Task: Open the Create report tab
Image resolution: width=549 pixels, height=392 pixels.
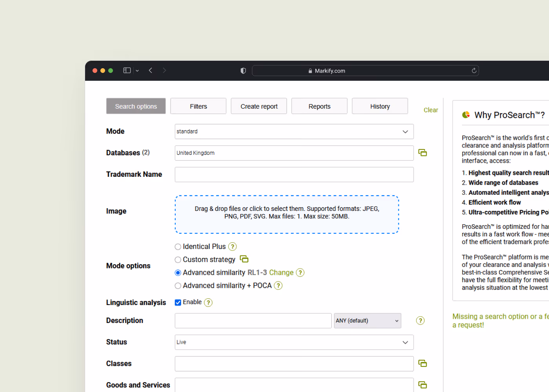Action: [x=259, y=106]
